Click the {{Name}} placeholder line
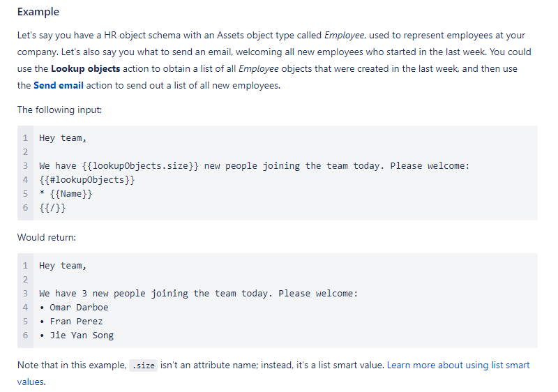 (x=66, y=194)
